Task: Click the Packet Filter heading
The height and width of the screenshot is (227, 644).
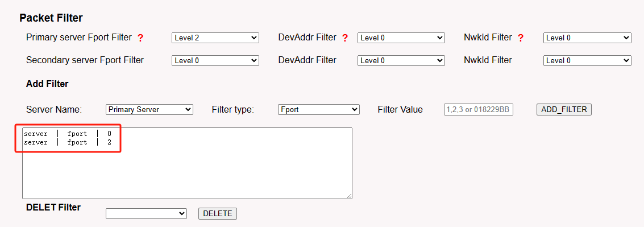Action: 51,18
